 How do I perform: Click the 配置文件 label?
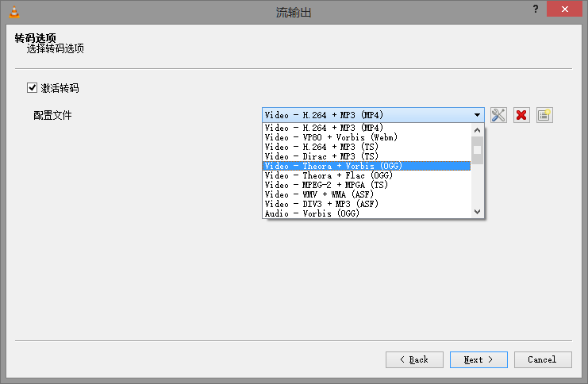tap(52, 115)
